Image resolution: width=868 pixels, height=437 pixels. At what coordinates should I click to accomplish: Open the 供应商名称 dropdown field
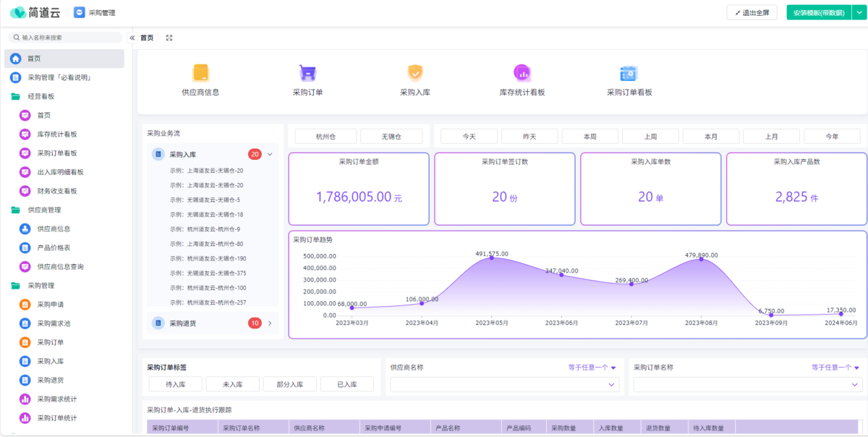point(505,385)
